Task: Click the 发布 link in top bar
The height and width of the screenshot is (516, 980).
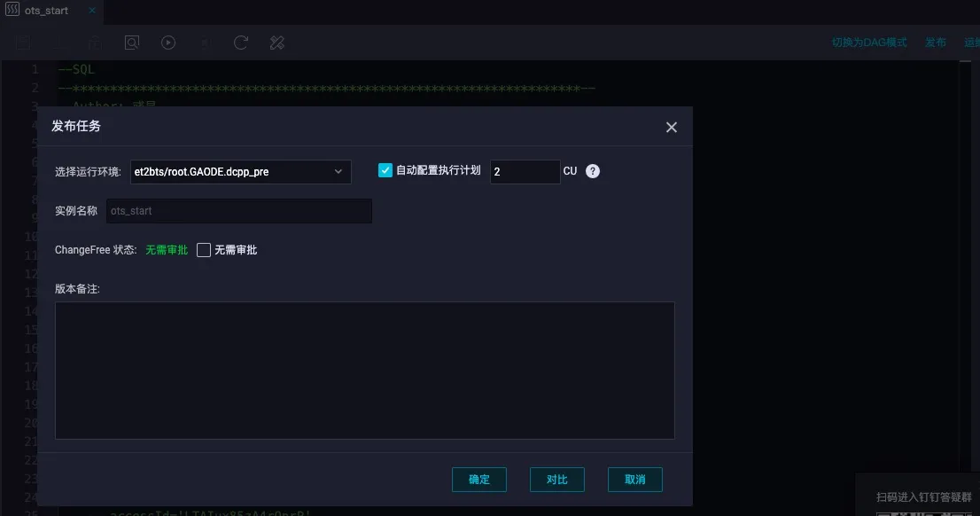Action: (x=936, y=43)
